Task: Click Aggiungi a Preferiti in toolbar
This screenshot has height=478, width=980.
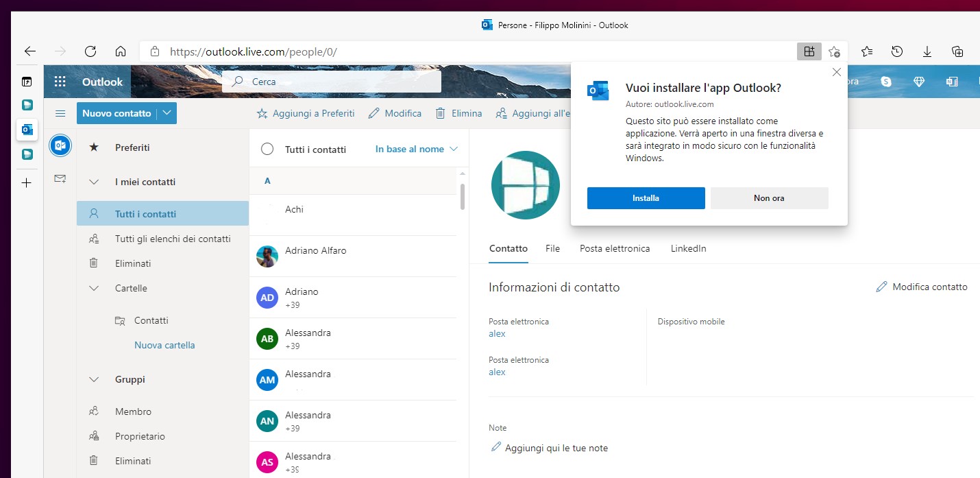Action: pos(305,113)
